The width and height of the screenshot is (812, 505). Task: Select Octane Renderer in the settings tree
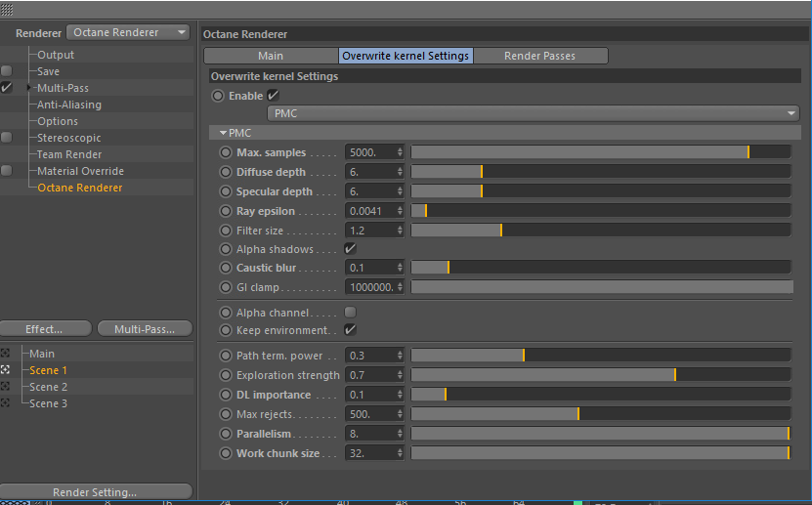point(80,188)
